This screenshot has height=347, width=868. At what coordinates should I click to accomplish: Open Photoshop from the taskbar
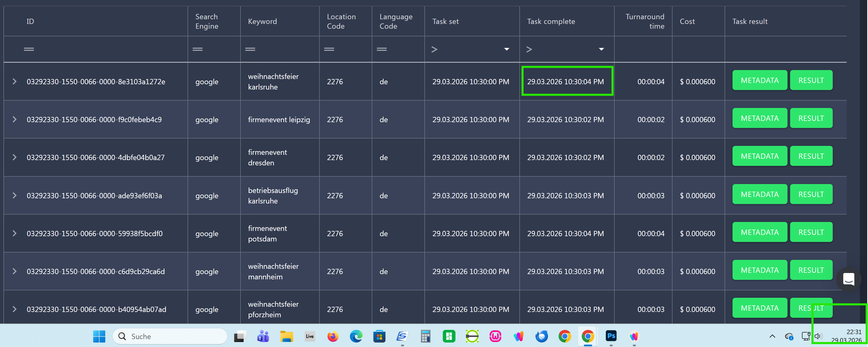click(x=611, y=336)
